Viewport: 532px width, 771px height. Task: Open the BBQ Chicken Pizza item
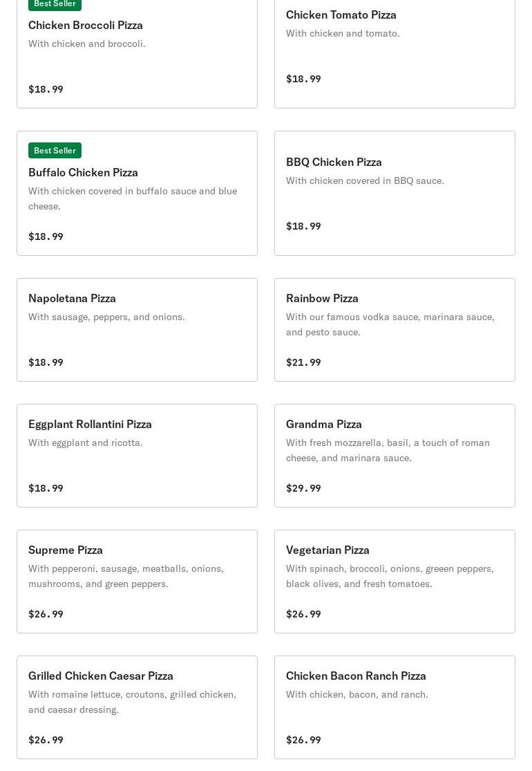(x=395, y=193)
